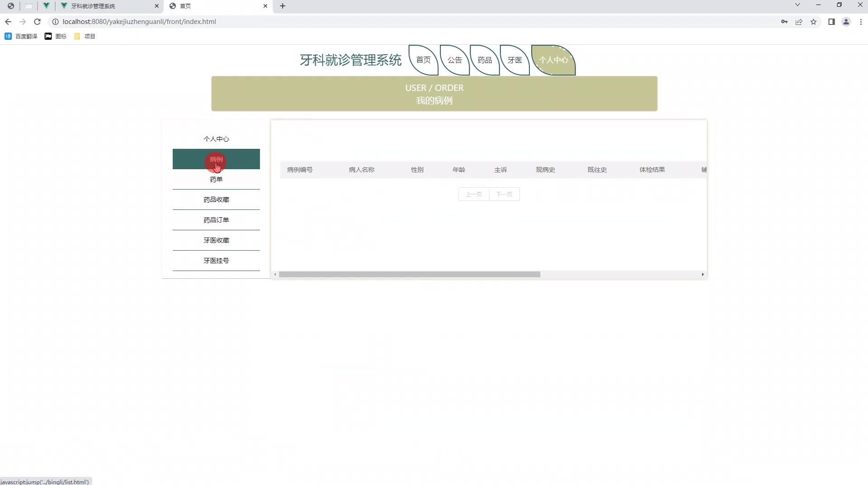Open 牙医收藏 in the sidebar
The height and width of the screenshot is (485, 868).
point(216,240)
